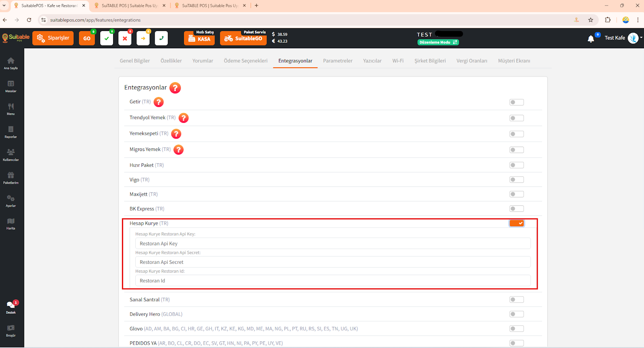This screenshot has height=348, width=644.
Task: Click the orange GO orders badge
Action: [87, 38]
